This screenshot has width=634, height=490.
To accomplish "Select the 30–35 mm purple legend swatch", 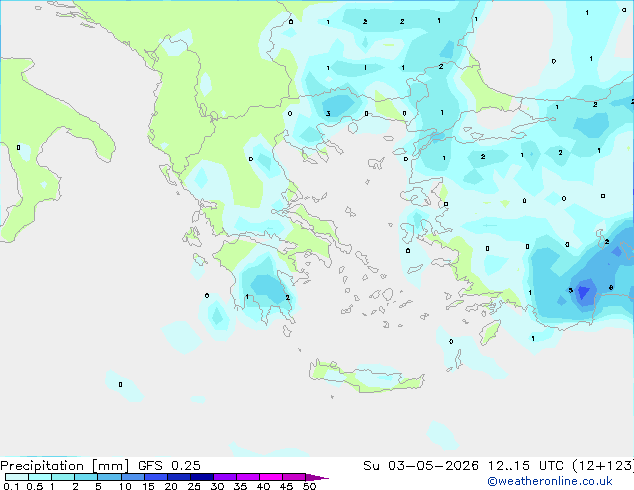I will [x=224, y=477].
